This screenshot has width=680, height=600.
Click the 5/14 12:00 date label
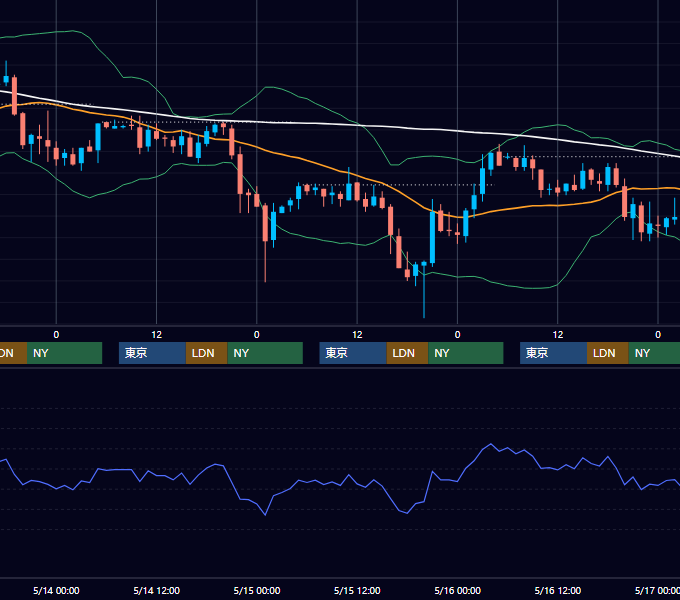click(157, 590)
